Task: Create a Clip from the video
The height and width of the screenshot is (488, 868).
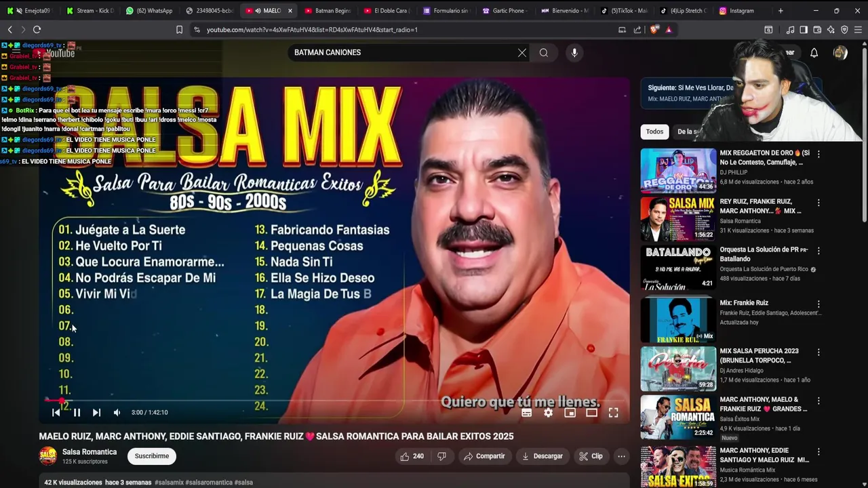Action: (591, 456)
